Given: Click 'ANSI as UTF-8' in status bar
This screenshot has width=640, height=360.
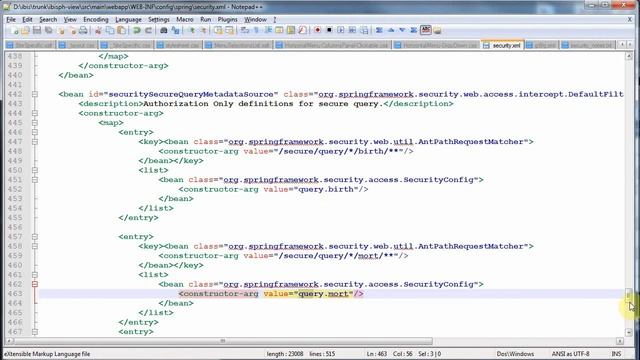Looking at the screenshot, I should [x=570, y=354].
